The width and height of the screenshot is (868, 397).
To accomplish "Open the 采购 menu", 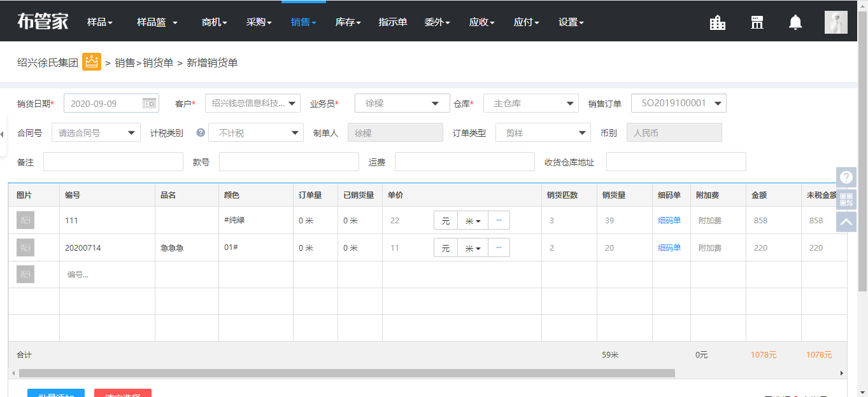I will 259,22.
